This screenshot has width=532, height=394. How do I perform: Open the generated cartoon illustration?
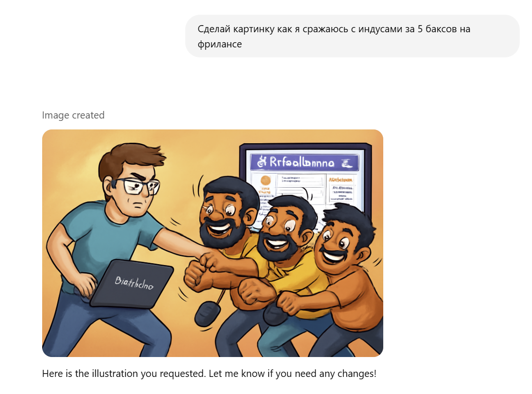(212, 243)
